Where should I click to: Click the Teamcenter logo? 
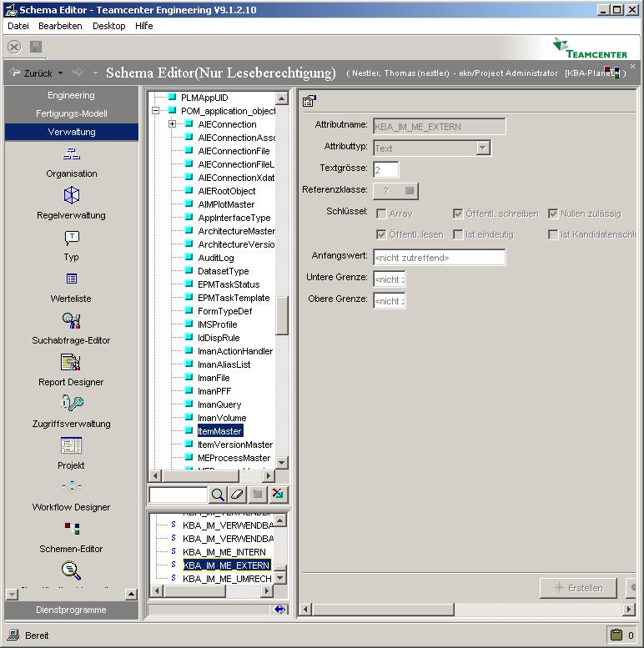coord(590,48)
